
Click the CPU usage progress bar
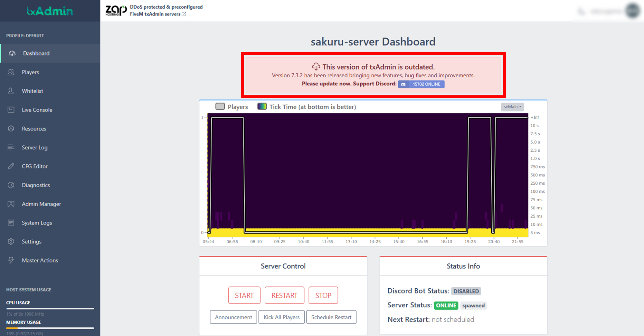pyautogui.click(x=50, y=309)
